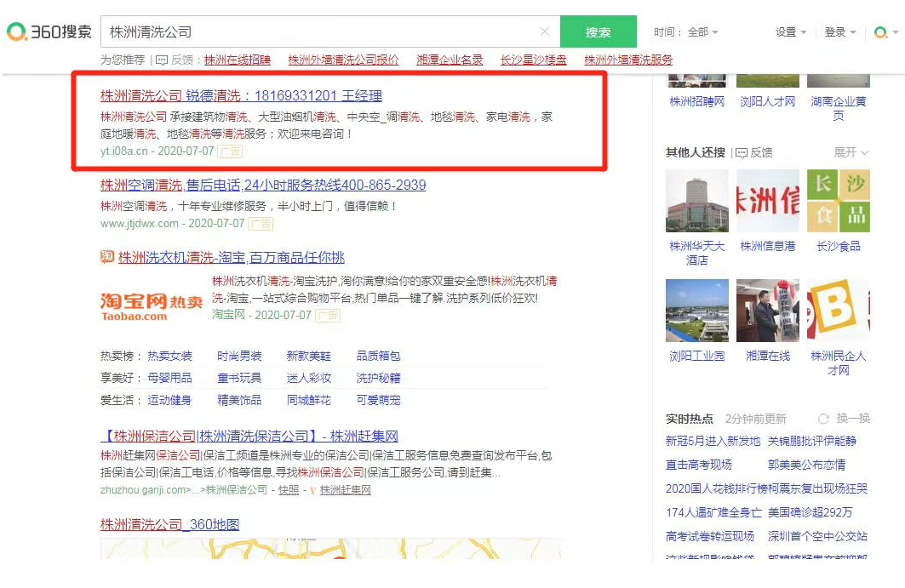The image size is (905, 588).
Task: Open recommended link 株洲外墙清洗服务
Action: [628, 60]
